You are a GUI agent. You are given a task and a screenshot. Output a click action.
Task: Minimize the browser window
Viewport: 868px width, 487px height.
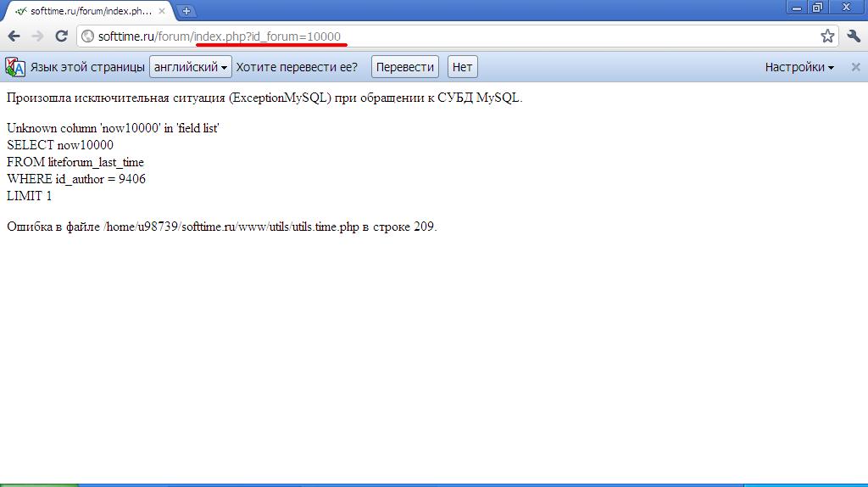[x=797, y=8]
